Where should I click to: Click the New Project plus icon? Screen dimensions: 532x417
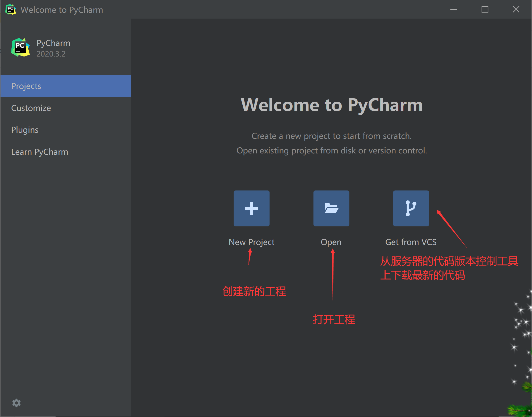click(251, 208)
